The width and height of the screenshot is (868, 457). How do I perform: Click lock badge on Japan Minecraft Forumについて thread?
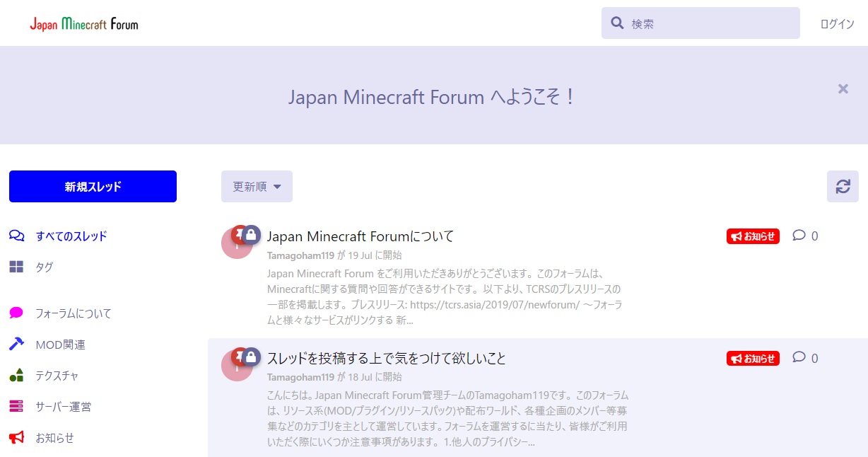tap(251, 235)
